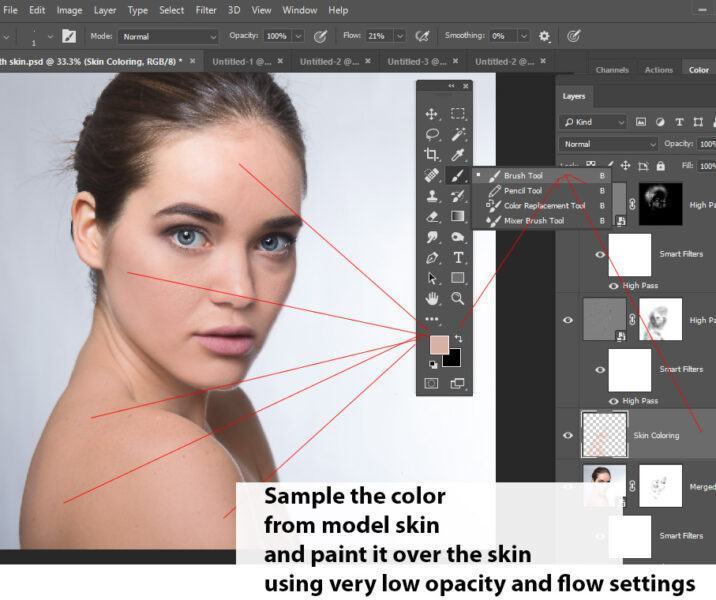Change the screen mode
The width and height of the screenshot is (716, 600).
457,383
